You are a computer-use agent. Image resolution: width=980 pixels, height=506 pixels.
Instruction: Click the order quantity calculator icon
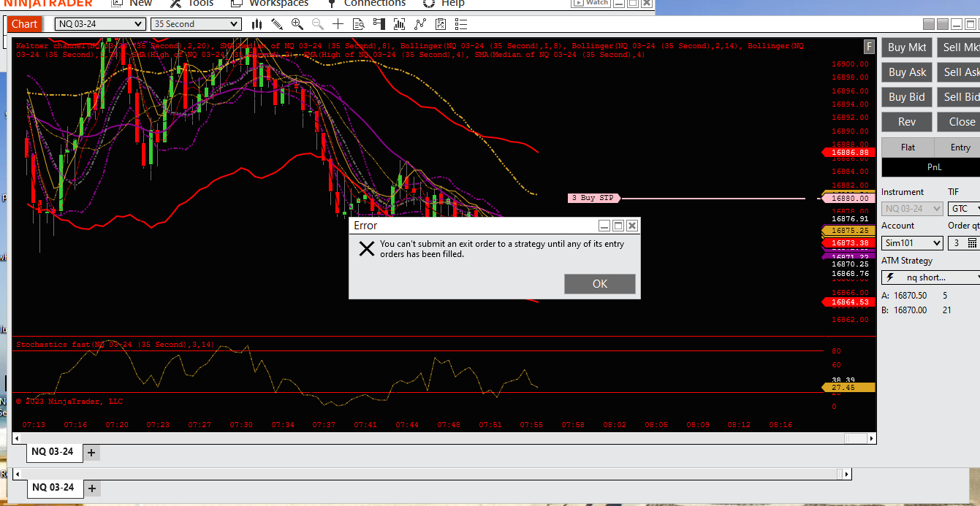tap(973, 242)
